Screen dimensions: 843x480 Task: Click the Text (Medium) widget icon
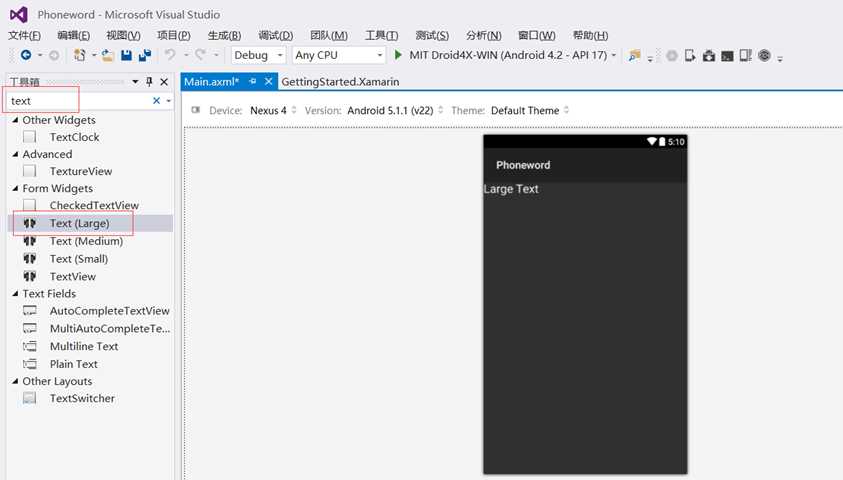point(30,241)
